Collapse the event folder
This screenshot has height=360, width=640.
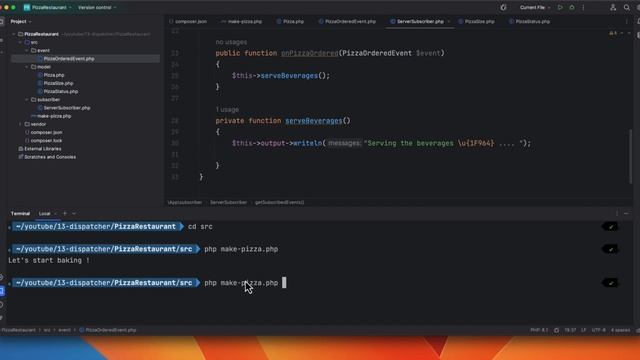pyautogui.click(x=27, y=51)
